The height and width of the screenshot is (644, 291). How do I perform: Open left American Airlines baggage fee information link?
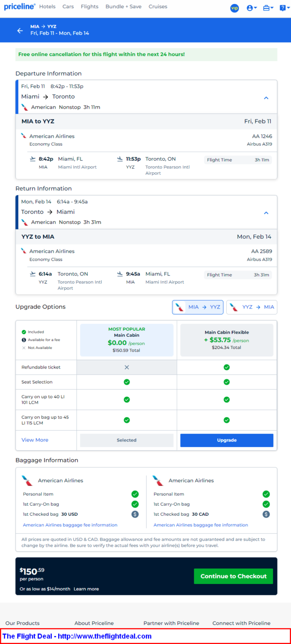point(70,525)
